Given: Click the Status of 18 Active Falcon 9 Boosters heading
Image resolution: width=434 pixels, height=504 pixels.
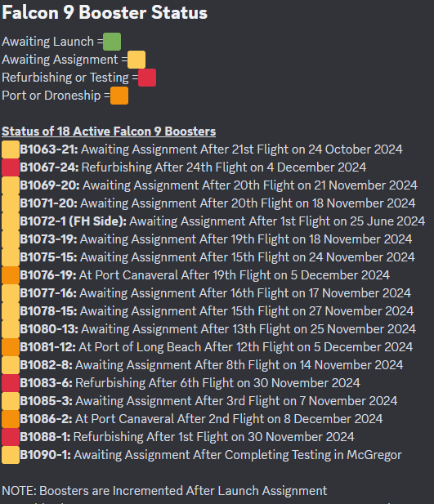Looking at the screenshot, I should pyautogui.click(x=109, y=132).
